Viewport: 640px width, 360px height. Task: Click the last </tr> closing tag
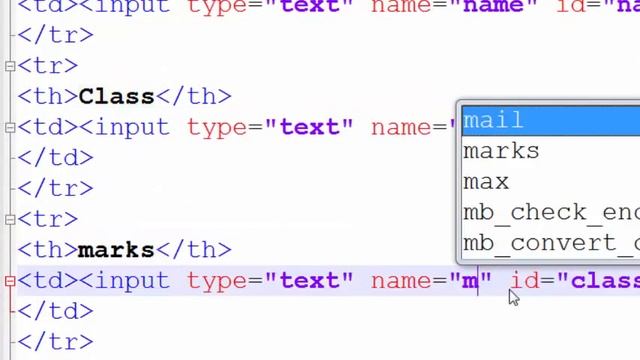56,342
